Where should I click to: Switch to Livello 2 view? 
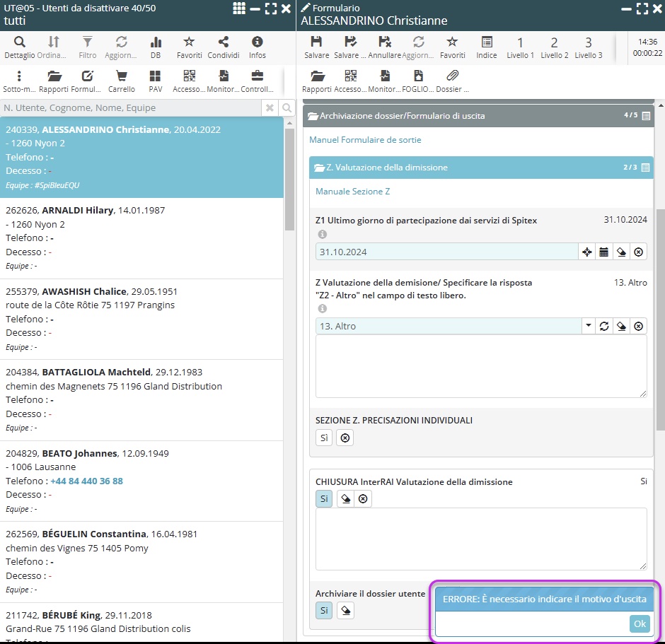pos(554,47)
